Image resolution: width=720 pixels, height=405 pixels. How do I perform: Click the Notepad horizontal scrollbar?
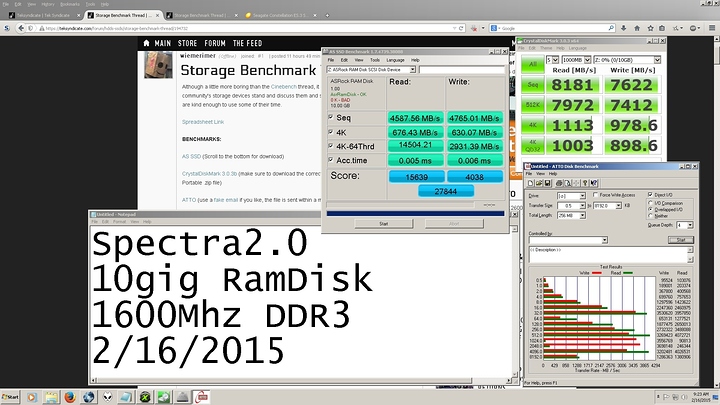click(303, 380)
